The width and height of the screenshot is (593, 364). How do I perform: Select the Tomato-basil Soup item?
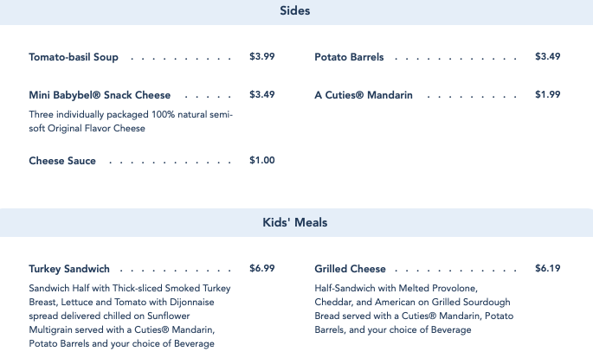(x=74, y=57)
